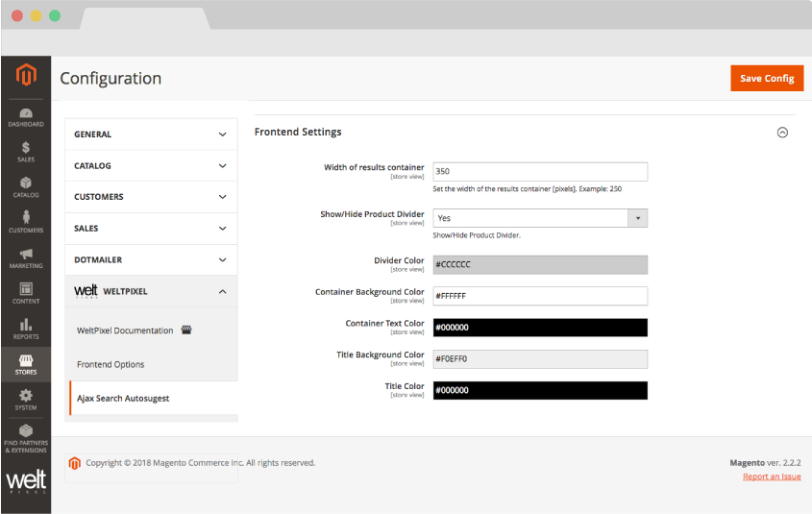Expand the GENERAL configuration section
The width and height of the screenshot is (812, 514).
(x=151, y=135)
